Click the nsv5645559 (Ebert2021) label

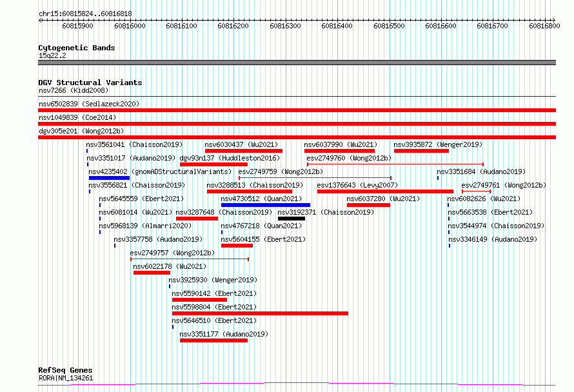[x=141, y=199]
